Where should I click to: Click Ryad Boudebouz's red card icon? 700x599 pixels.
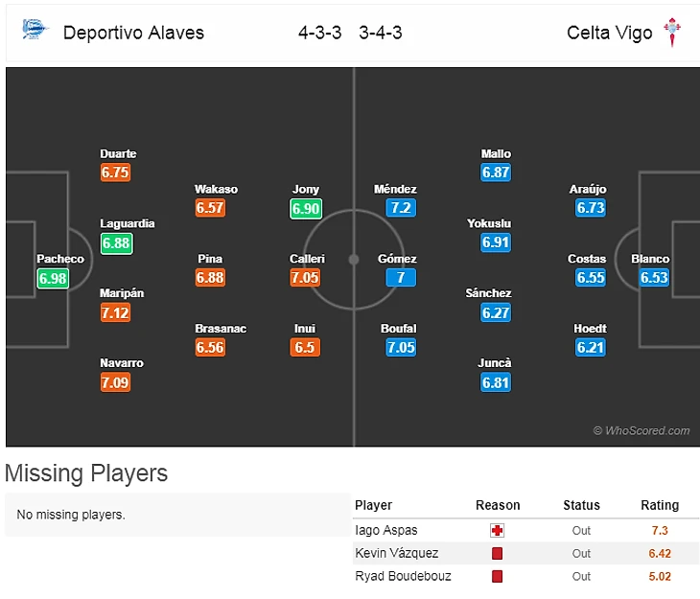point(497,576)
